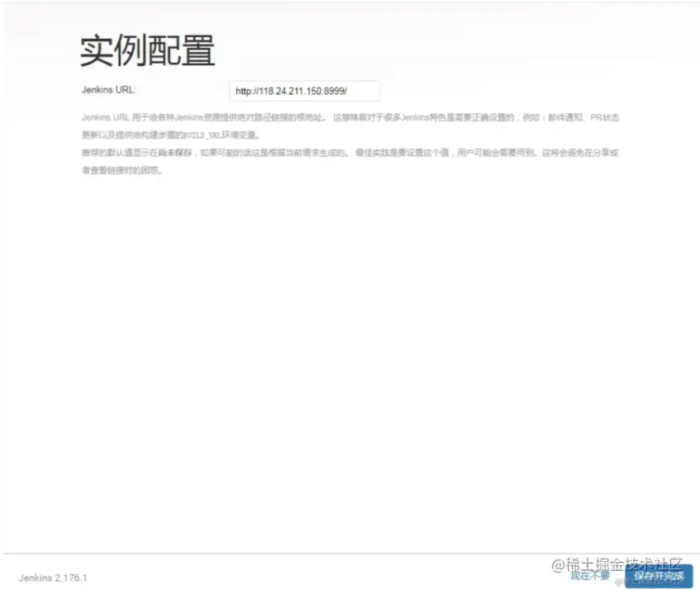The width and height of the screenshot is (700, 590).
Task: Click the 现在不要 link
Action: pos(589,576)
